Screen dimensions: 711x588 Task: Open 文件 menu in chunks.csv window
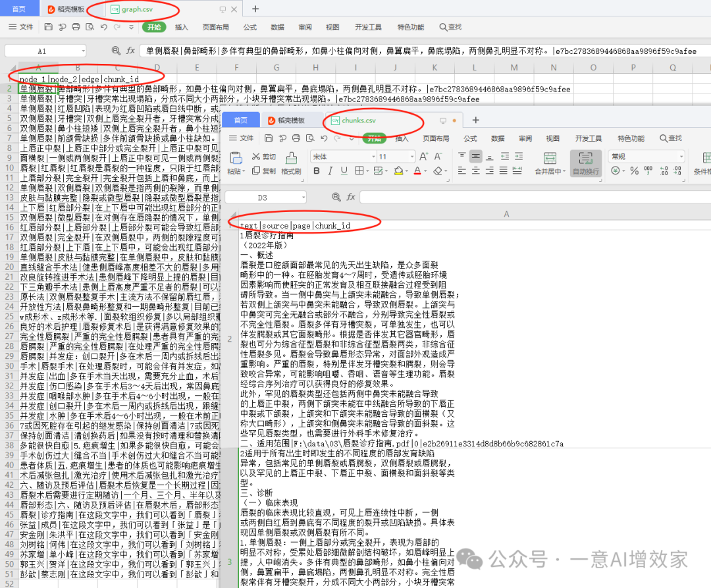click(241, 138)
